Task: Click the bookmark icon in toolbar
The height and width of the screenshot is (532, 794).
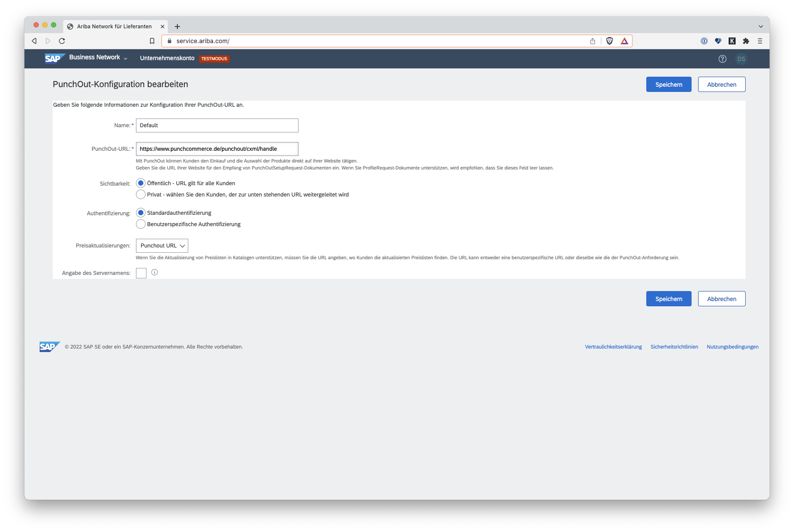Action: [x=152, y=41]
